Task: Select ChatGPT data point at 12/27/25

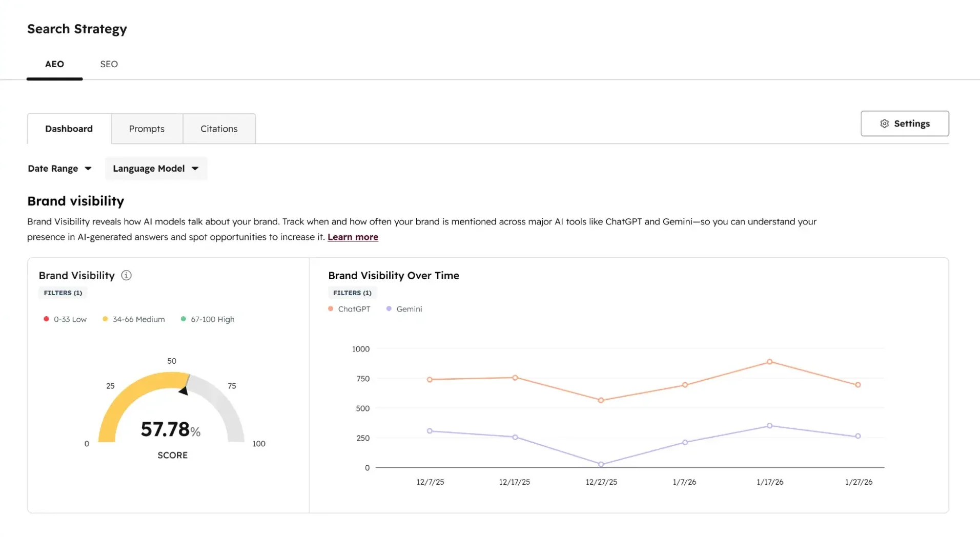Action: pyautogui.click(x=601, y=400)
